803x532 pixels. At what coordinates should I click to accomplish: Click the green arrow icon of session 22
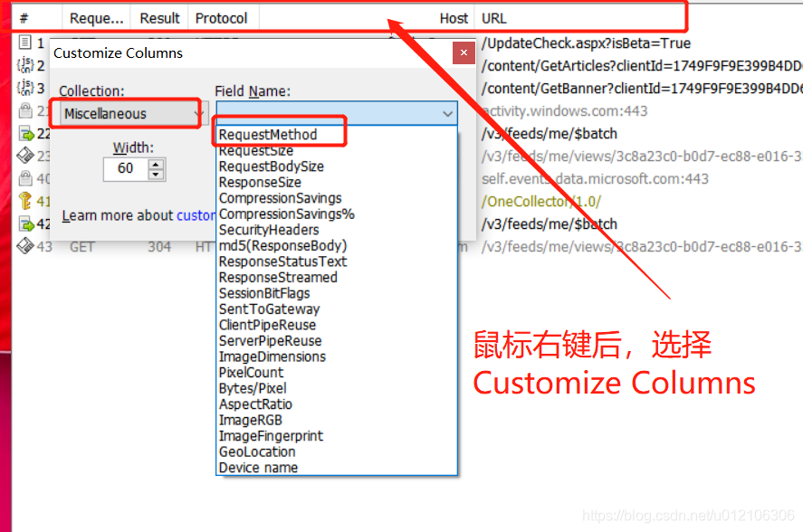[26, 134]
